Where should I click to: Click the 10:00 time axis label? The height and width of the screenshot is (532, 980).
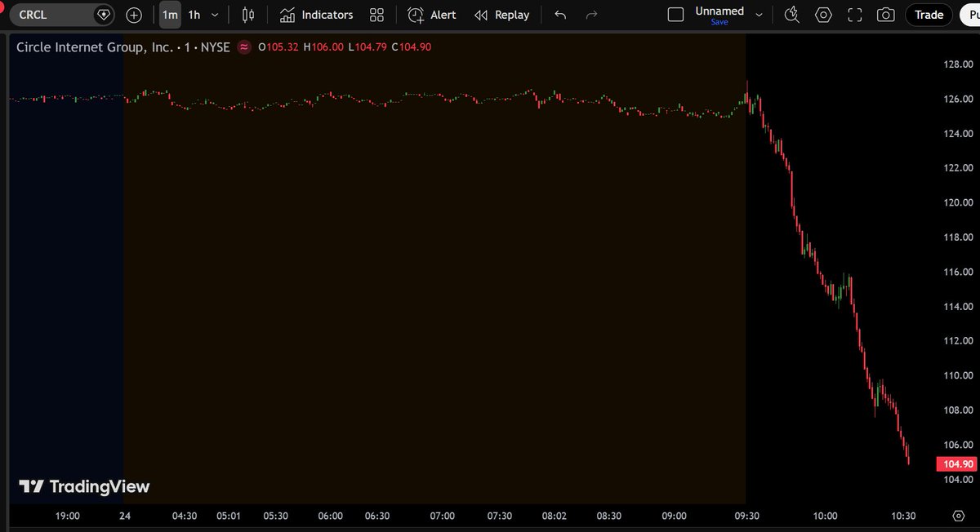(825, 516)
